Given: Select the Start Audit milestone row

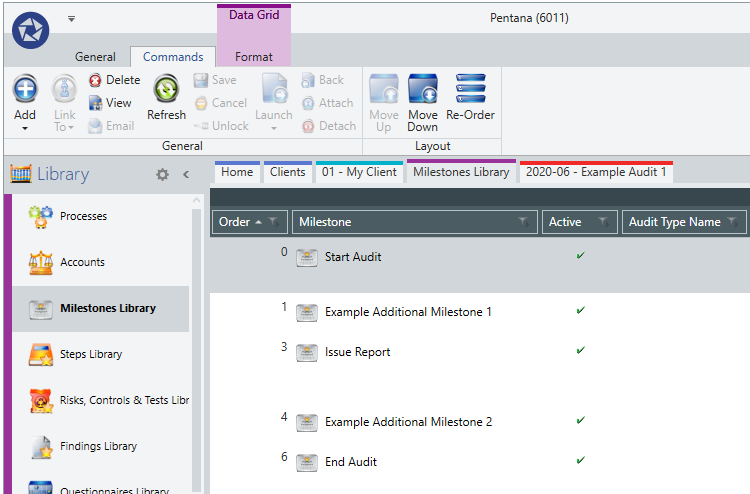Looking at the screenshot, I should click(x=480, y=264).
